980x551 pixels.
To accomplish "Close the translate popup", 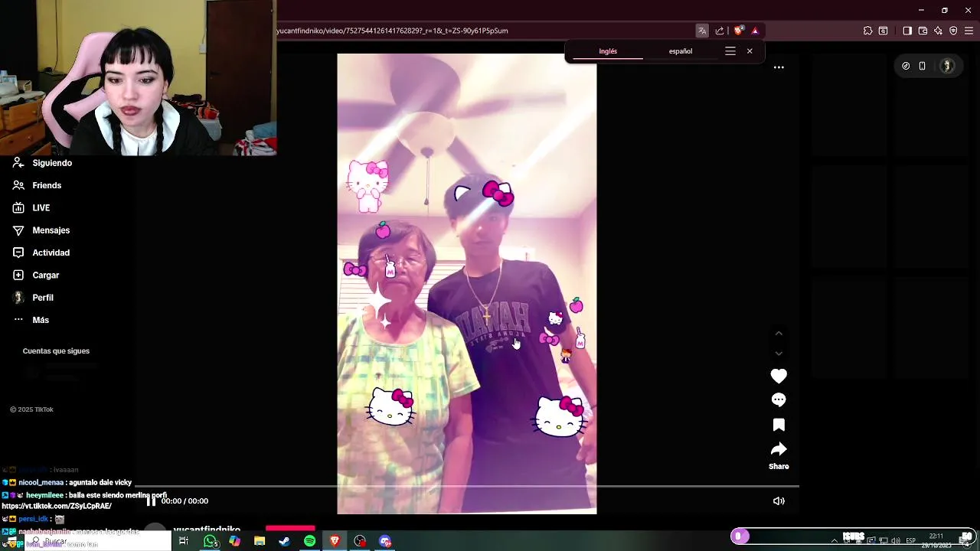I will point(750,51).
